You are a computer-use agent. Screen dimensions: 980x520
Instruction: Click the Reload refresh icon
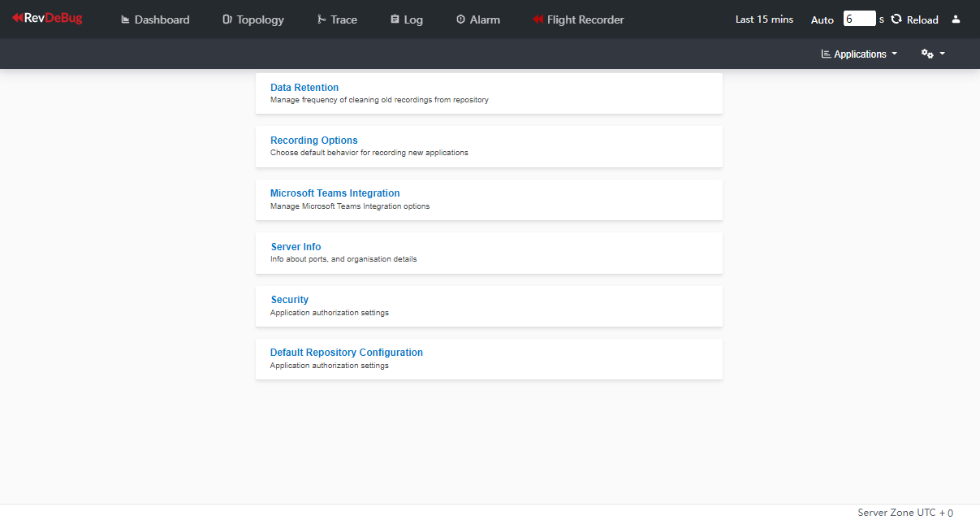pos(896,19)
